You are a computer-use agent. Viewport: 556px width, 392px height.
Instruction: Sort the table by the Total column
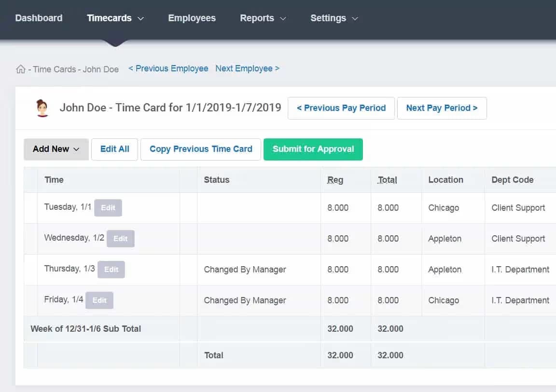click(387, 179)
